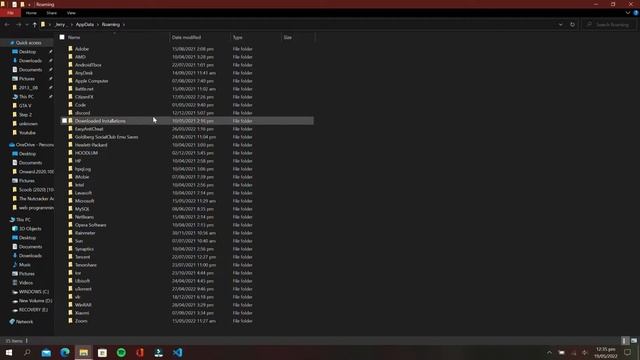The image size is (640, 360).
Task: Open the AnyDesk folder icon
Action: click(70, 73)
